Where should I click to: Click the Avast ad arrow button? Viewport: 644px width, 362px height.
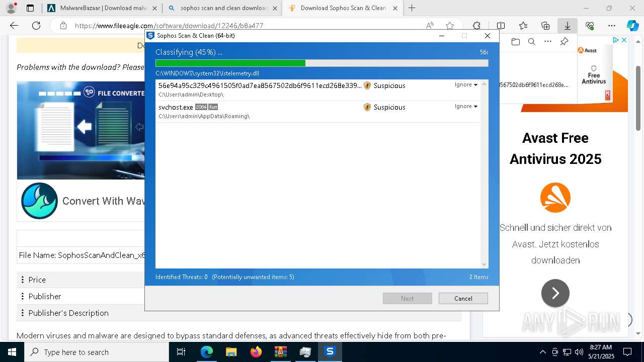pyautogui.click(x=555, y=293)
